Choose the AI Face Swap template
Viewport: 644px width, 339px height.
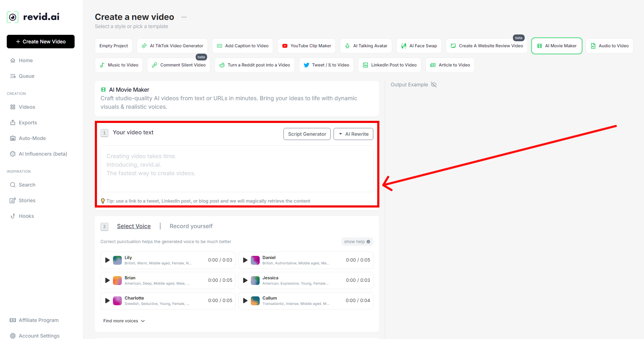419,46
